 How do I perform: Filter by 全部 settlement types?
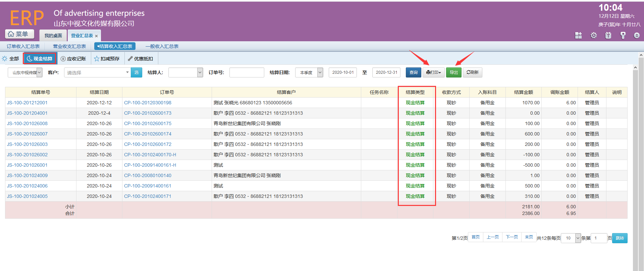[x=10, y=59]
